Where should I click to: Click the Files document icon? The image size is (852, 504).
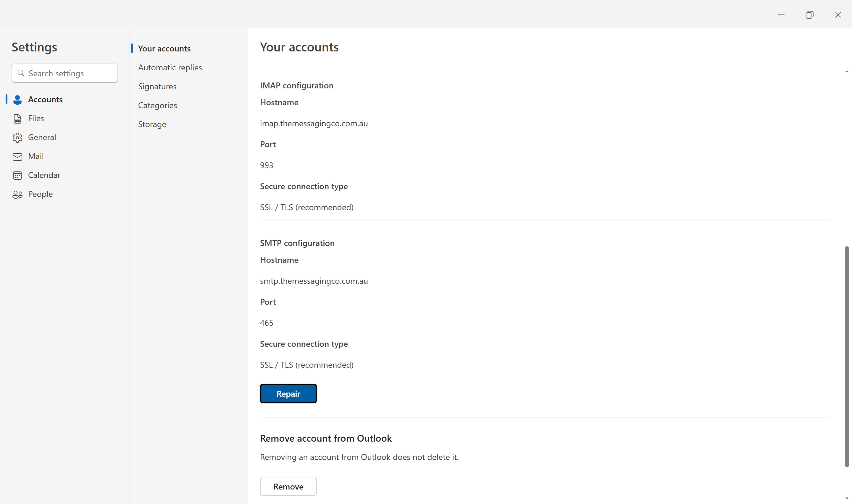[17, 119]
